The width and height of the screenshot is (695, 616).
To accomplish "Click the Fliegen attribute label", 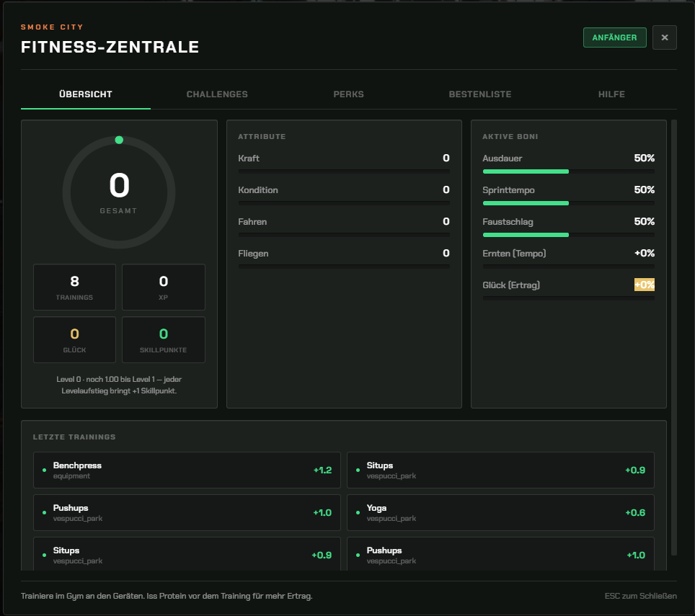I will (x=253, y=254).
